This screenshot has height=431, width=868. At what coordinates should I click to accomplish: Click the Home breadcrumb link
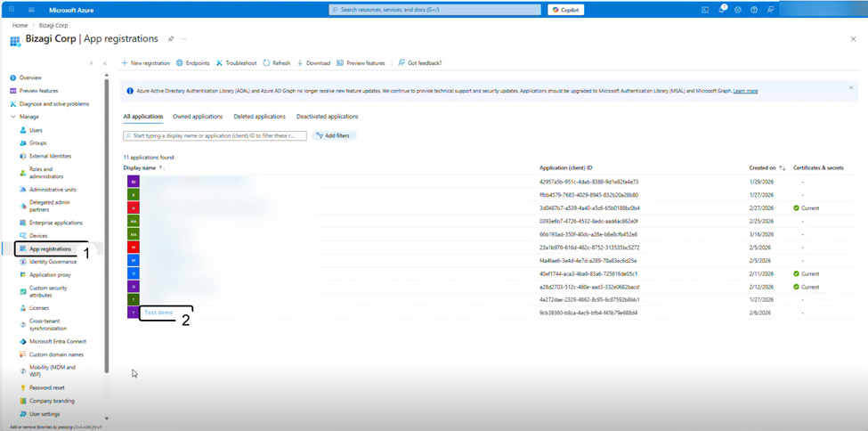pos(20,26)
